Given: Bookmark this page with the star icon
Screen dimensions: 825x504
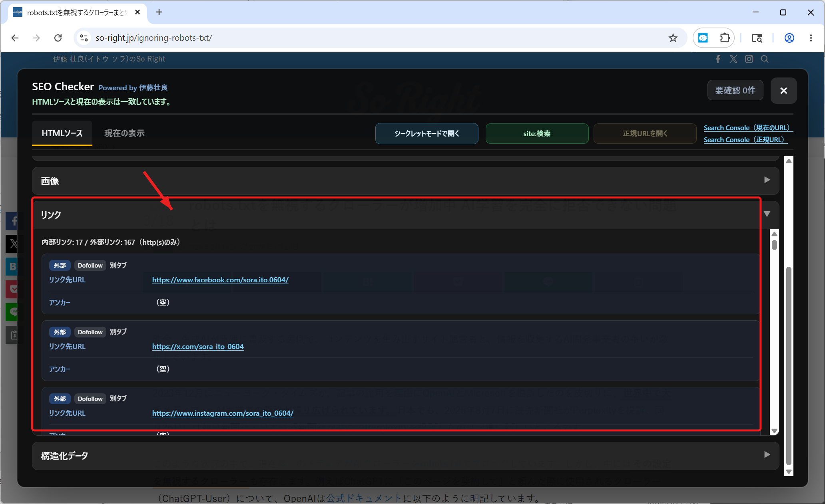Looking at the screenshot, I should [673, 38].
